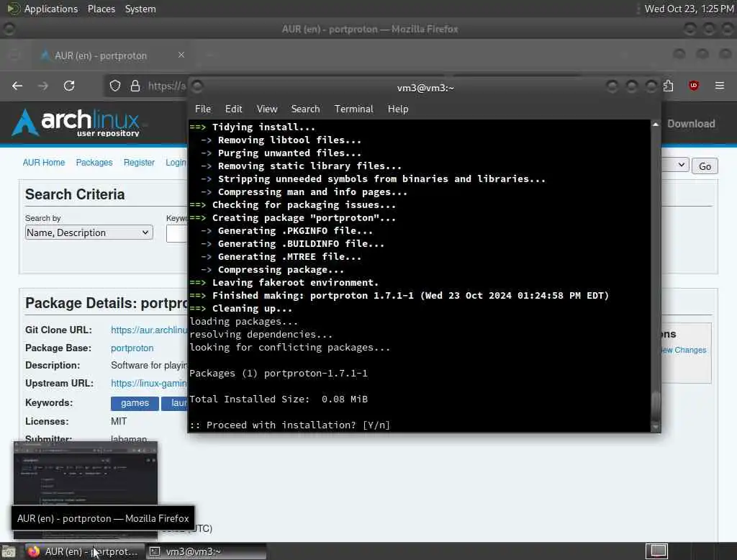Click the Register link
This screenshot has width=737, height=560.
(139, 162)
